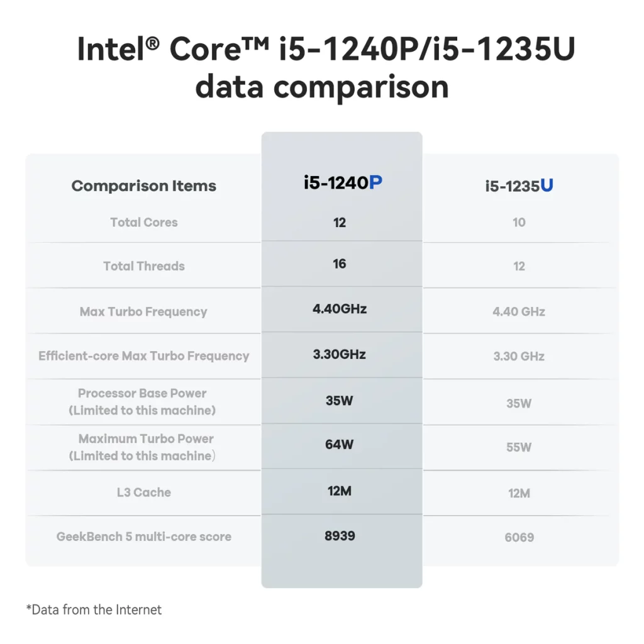This screenshot has width=644, height=644.
Task: Click the 4.40GHz value for i5-1240P
Action: point(340,308)
